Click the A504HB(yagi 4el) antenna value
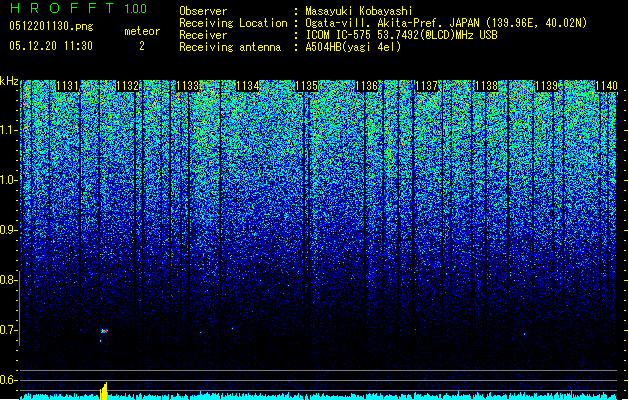 point(353,47)
